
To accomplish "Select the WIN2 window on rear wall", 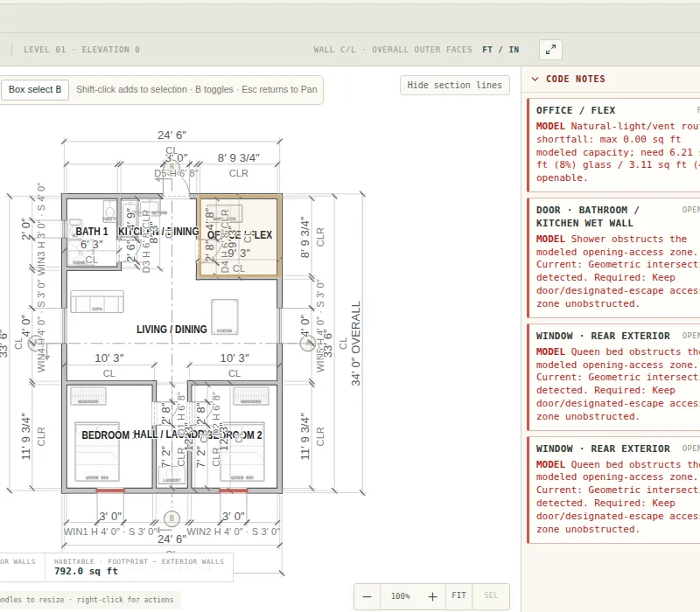I will tap(233, 490).
